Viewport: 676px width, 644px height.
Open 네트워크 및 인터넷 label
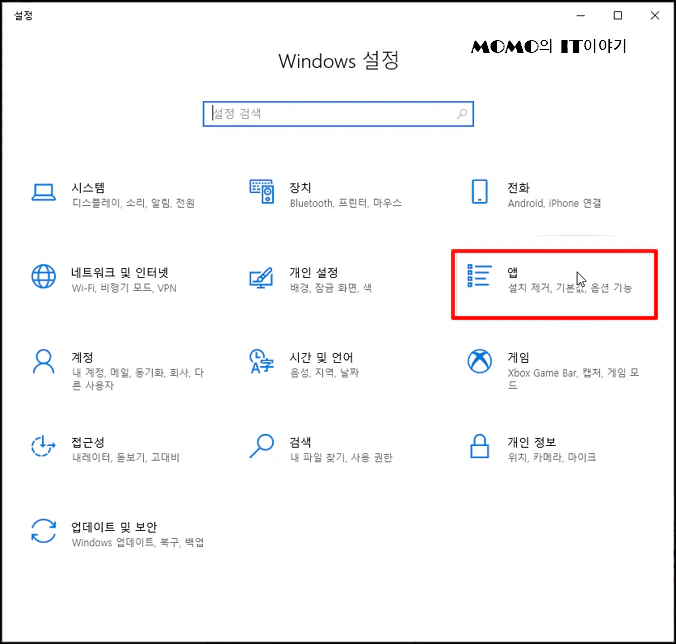point(119,272)
